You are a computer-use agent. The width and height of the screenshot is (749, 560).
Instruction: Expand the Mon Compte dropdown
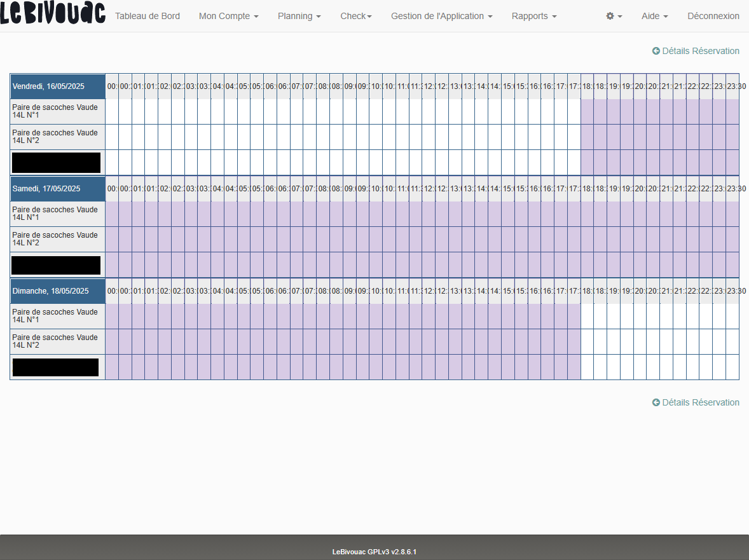point(228,16)
